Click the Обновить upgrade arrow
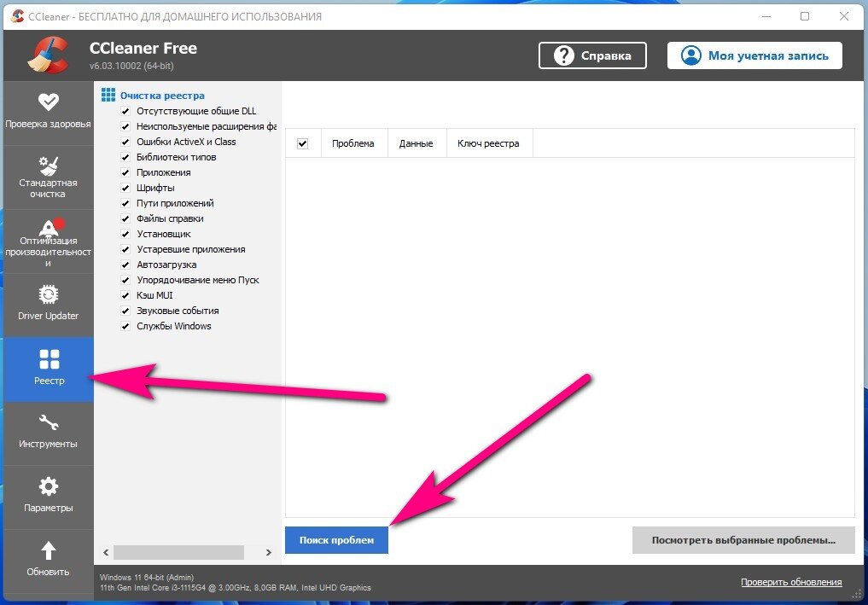This screenshot has width=868, height=605. tap(48, 550)
